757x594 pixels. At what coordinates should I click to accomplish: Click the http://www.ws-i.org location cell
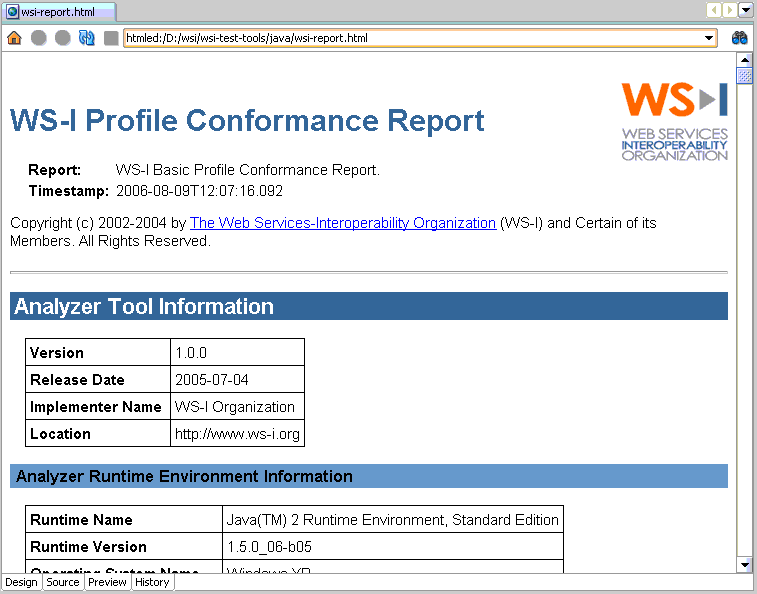tap(238, 434)
